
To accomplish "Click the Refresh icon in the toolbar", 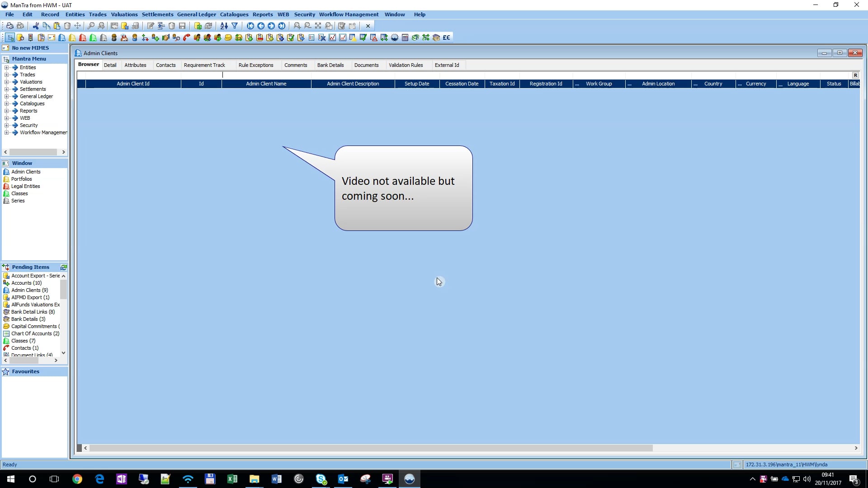I will click(208, 26).
